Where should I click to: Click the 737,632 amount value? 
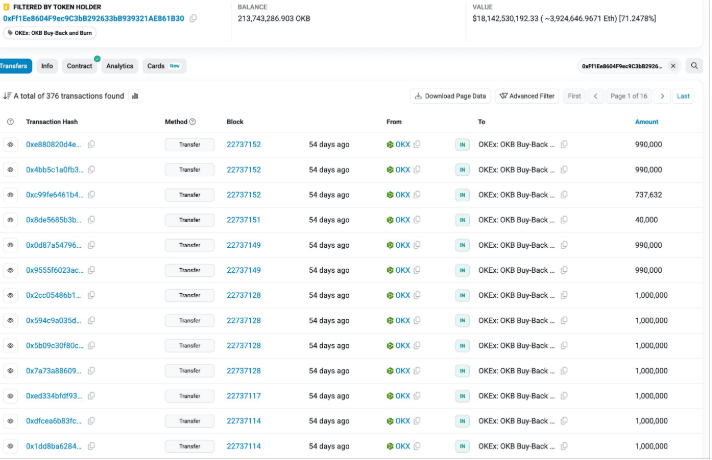[x=648, y=195]
